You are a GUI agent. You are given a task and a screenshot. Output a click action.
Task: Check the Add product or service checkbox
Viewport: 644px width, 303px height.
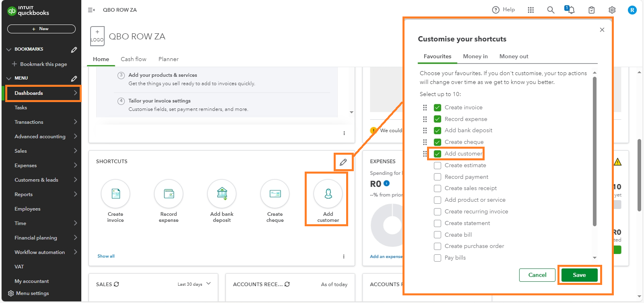[x=438, y=200]
